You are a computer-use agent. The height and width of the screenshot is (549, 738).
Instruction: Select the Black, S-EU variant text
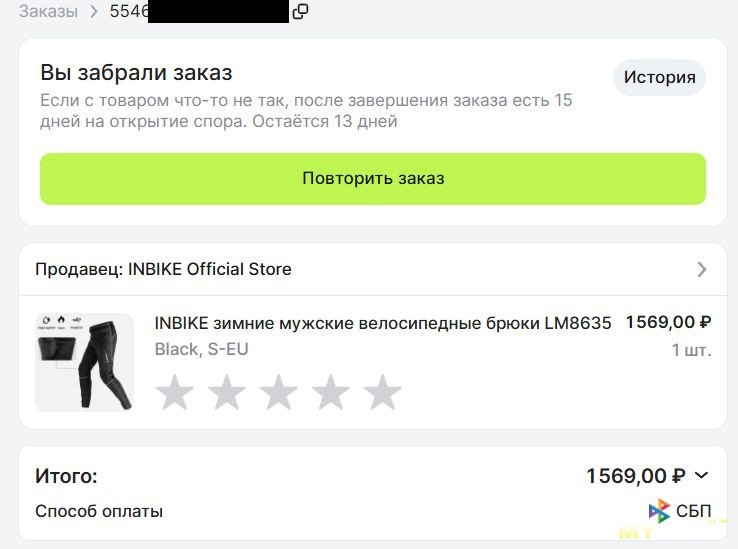click(201, 349)
